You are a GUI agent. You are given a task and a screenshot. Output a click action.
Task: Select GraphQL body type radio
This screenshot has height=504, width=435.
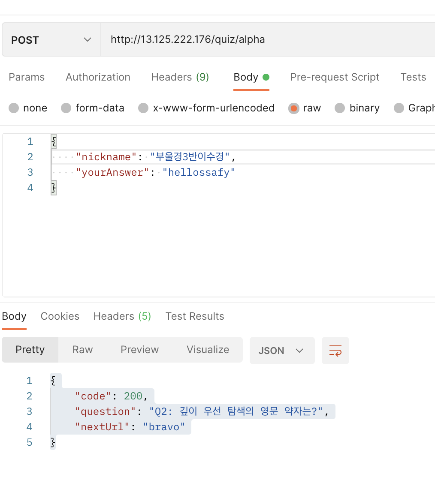399,108
